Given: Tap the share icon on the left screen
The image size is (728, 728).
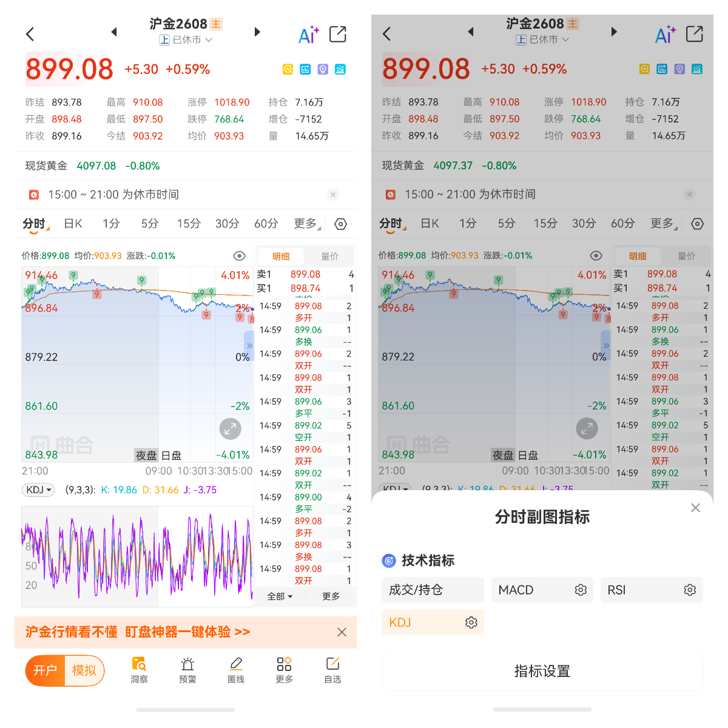Looking at the screenshot, I should [338, 34].
